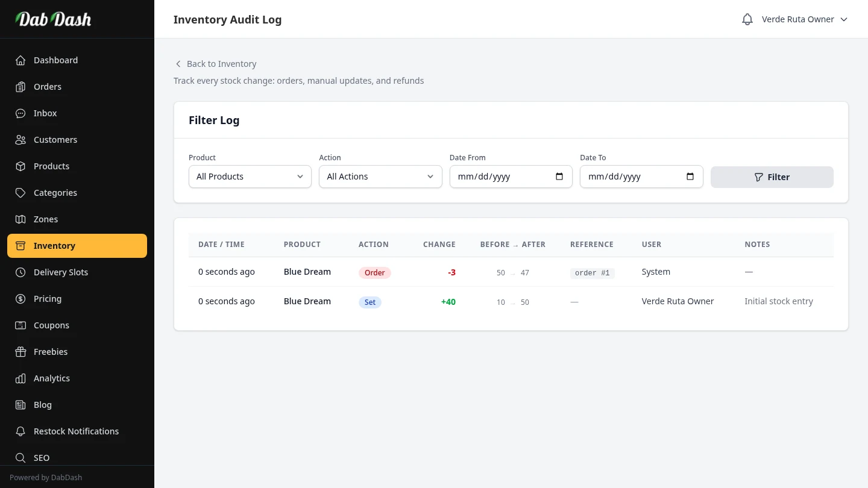
Task: Focus the Date From input field
Action: click(500, 177)
